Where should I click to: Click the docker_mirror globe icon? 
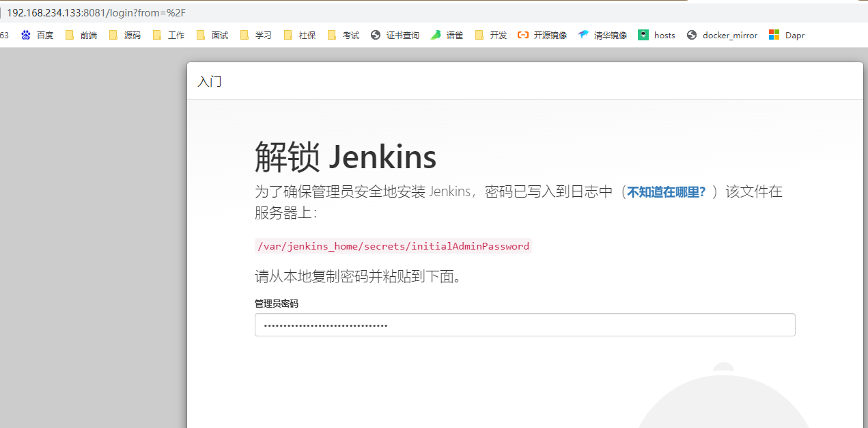click(692, 35)
